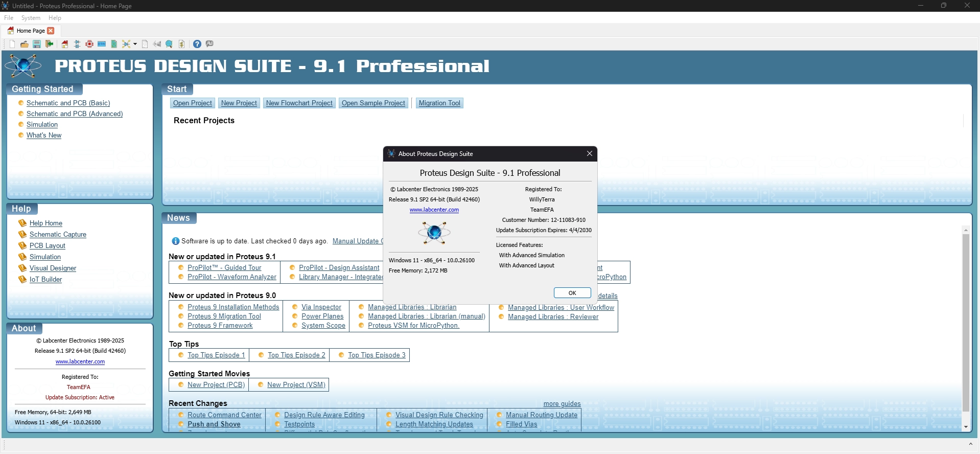
Task: Click the book icon beside IoT Builder
Action: (22, 279)
